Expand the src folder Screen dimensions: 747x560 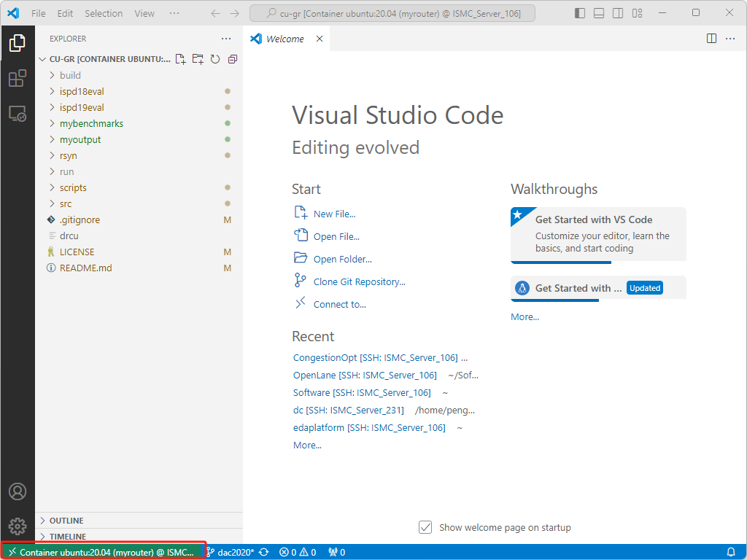139,204
